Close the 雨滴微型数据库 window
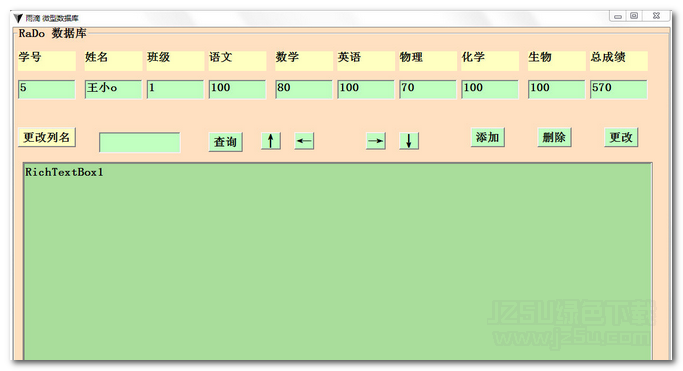 click(x=656, y=16)
